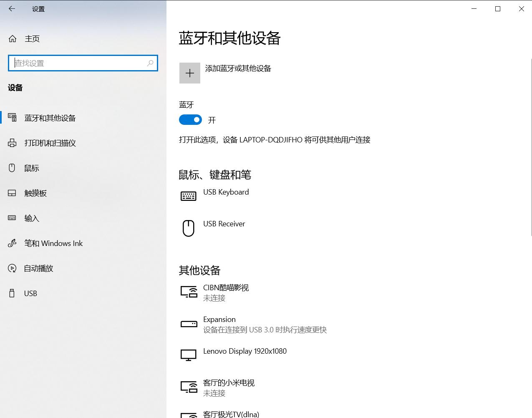Select the 输入 keyboard icon
Screen dimensions: 532x418
coord(12,218)
